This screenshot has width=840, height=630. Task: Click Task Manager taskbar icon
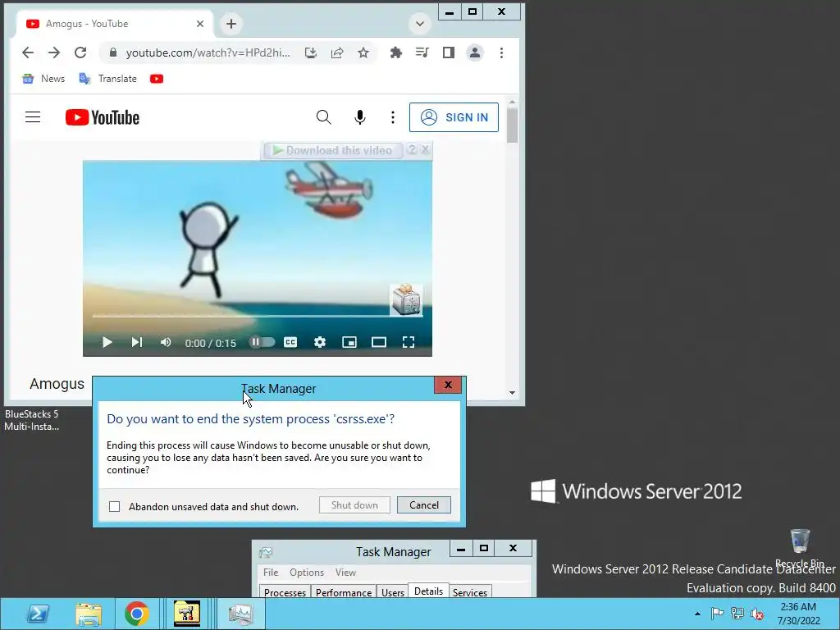pos(240,614)
